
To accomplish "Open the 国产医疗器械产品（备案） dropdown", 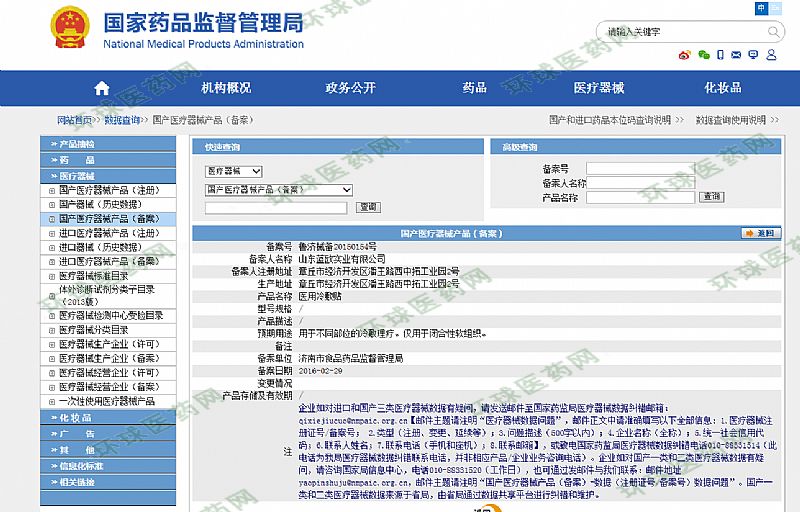I will pos(279,189).
